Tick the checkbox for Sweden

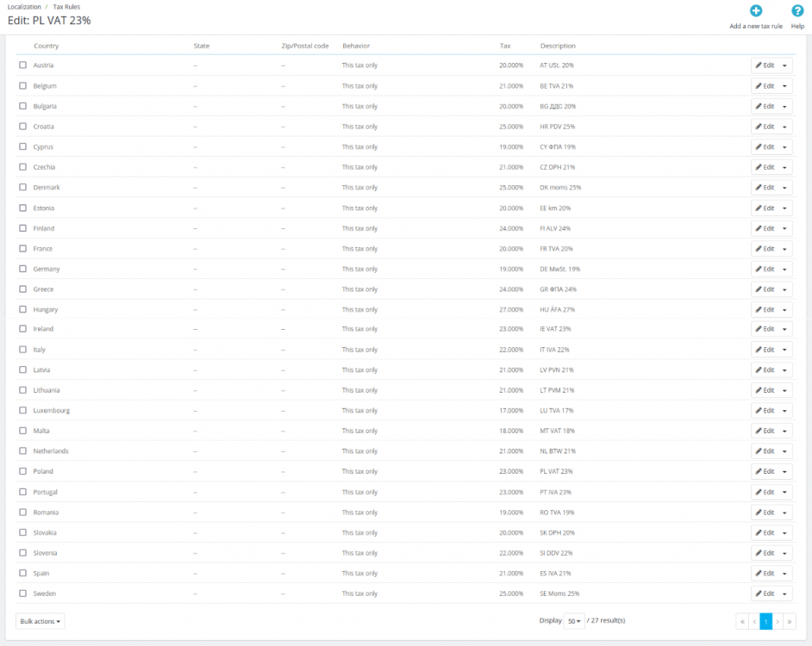tap(23, 593)
